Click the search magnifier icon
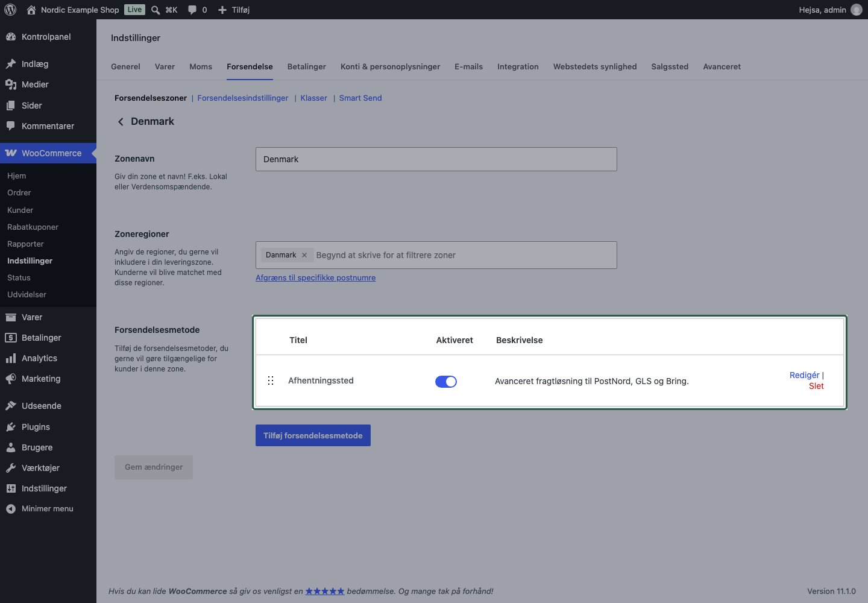 (156, 10)
